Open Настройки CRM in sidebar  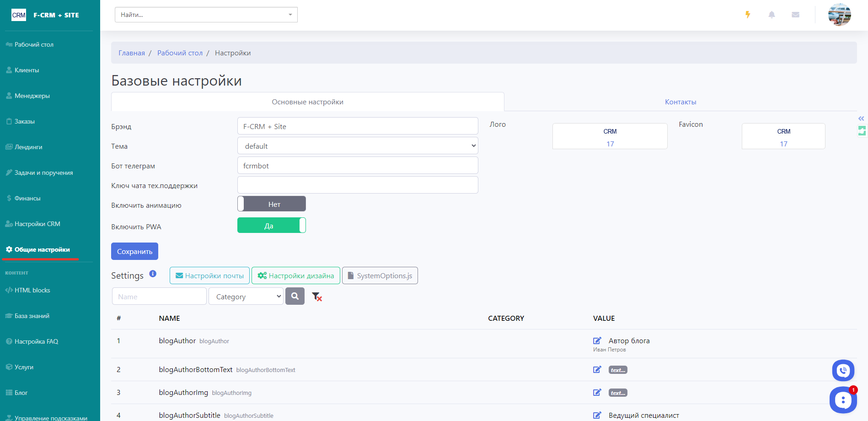coord(38,224)
